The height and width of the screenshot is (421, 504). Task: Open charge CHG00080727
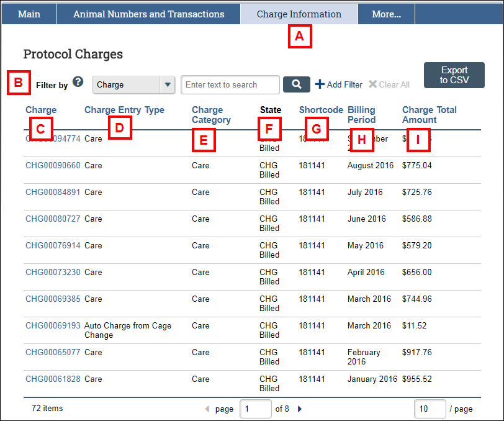tap(53, 219)
